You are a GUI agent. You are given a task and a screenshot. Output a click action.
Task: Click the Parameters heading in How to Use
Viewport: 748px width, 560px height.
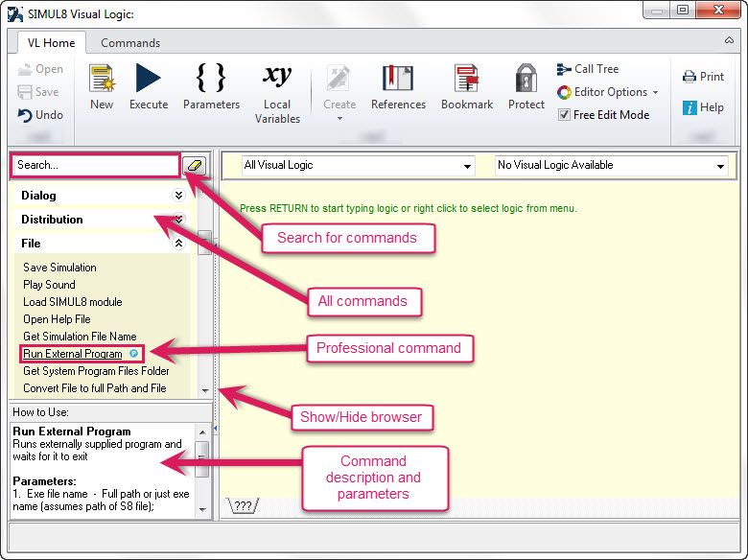44,480
